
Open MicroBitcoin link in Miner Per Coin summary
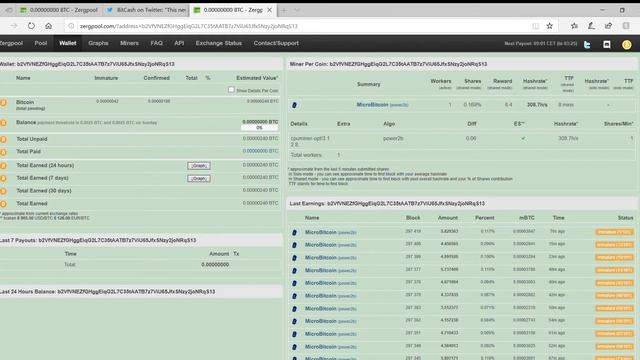pyautogui.click(x=372, y=105)
